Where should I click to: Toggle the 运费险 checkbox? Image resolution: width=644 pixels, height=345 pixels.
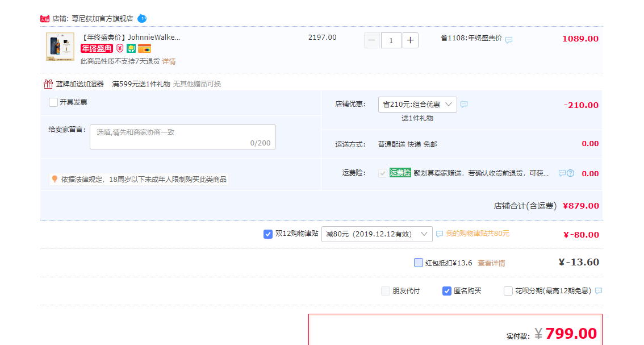[x=382, y=173]
